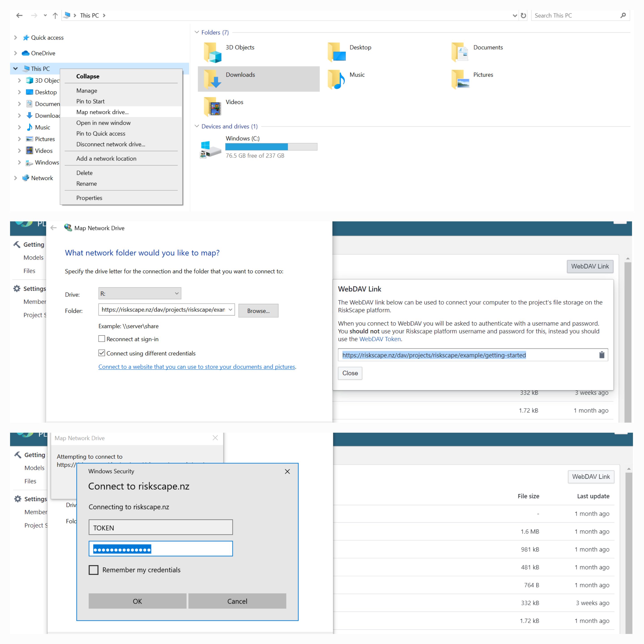This screenshot has height=644, width=644.
Task: Open the Videos folder icon
Action: pyautogui.click(x=213, y=107)
